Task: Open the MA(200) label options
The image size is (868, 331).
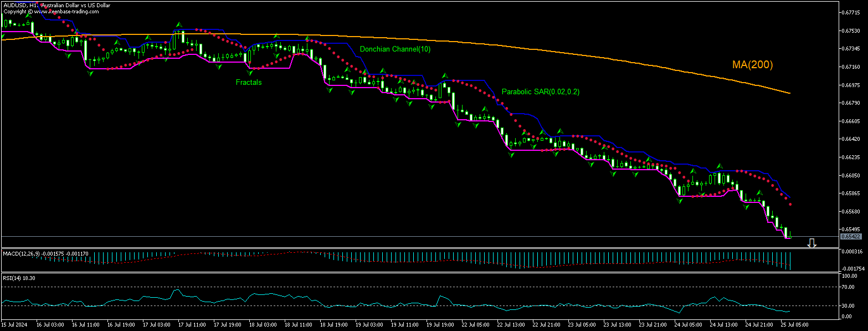Action: tap(752, 65)
